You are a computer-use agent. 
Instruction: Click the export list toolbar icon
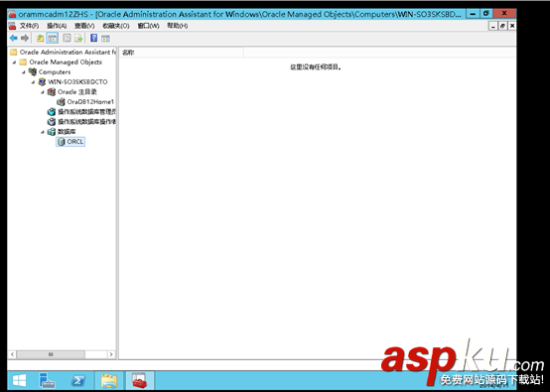point(78,39)
